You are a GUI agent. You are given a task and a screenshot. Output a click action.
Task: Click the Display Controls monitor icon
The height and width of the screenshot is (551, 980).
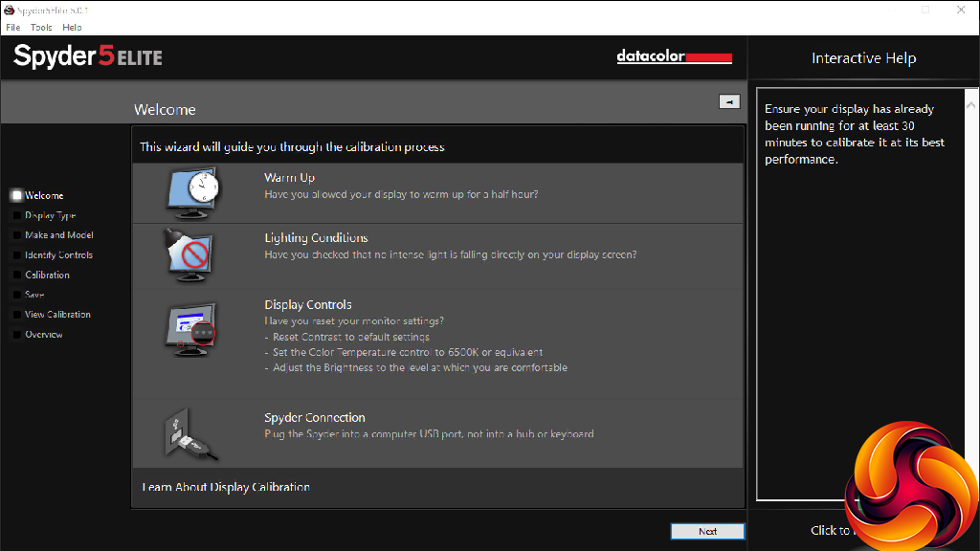[191, 329]
